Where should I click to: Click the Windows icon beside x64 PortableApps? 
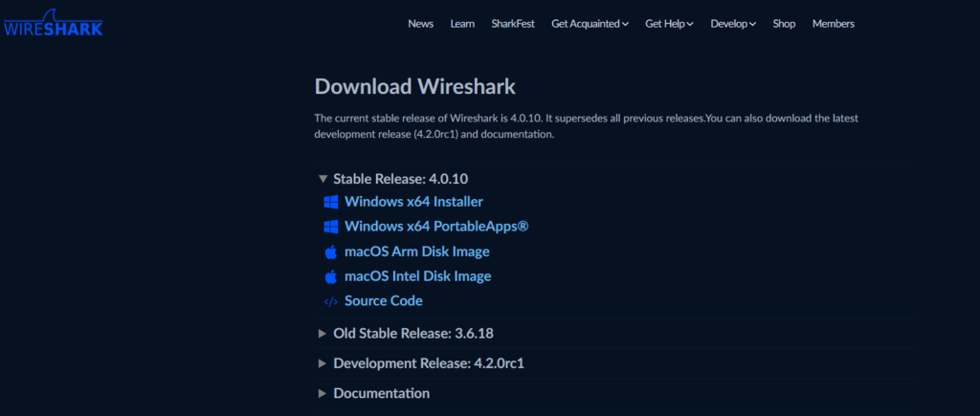(x=330, y=227)
